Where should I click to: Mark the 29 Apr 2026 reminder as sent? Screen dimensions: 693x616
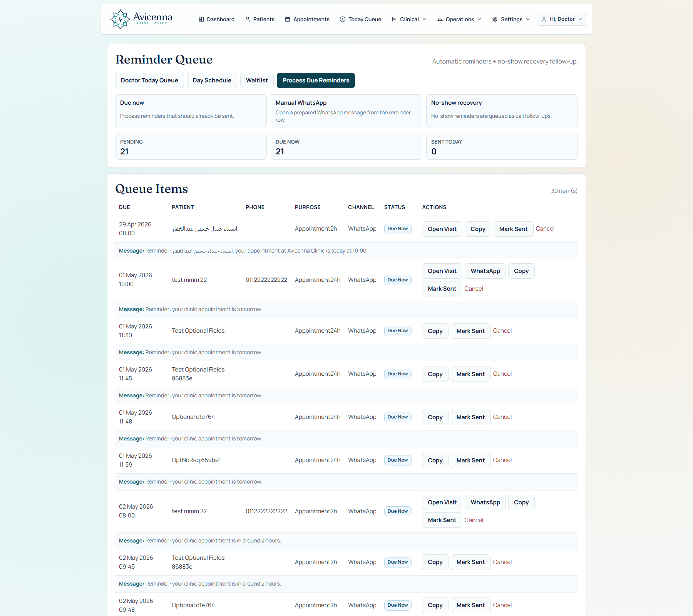coord(513,229)
